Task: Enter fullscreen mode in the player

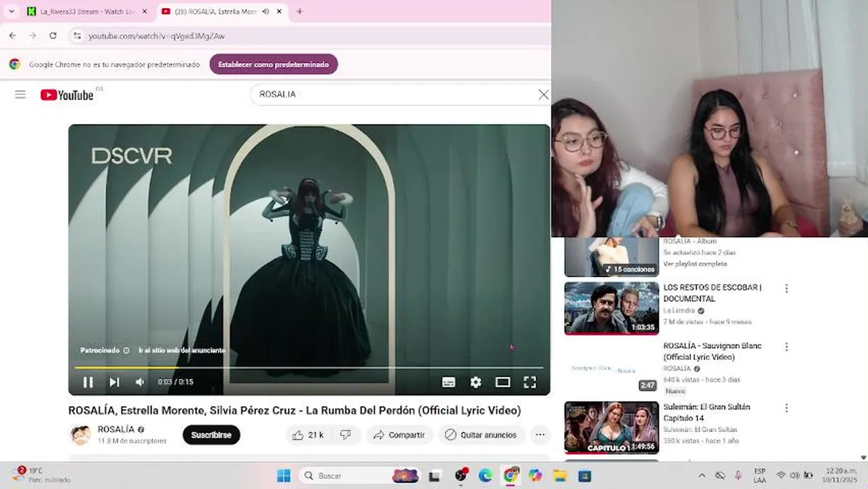Action: coord(530,382)
